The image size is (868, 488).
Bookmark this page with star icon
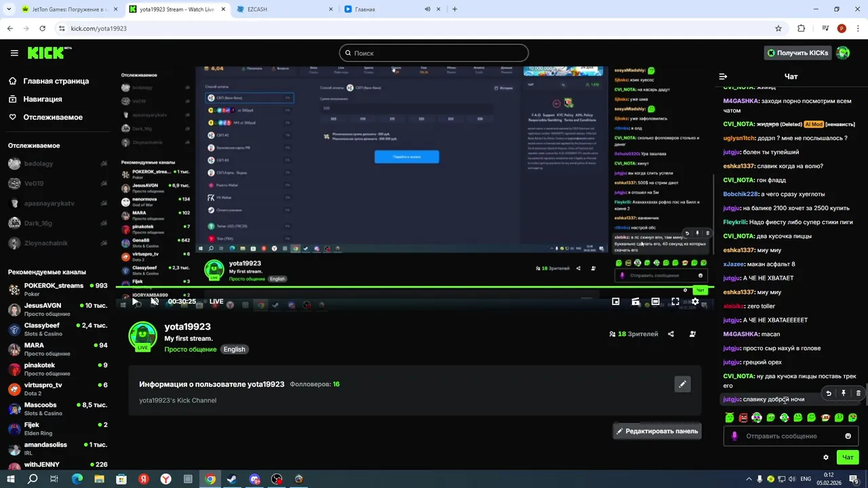[778, 28]
